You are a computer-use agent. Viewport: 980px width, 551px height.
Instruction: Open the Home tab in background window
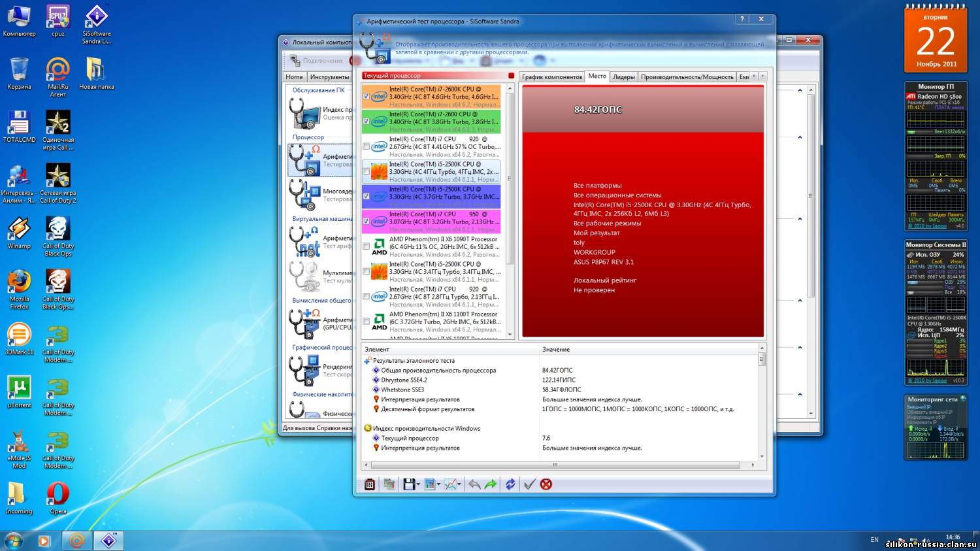[295, 77]
